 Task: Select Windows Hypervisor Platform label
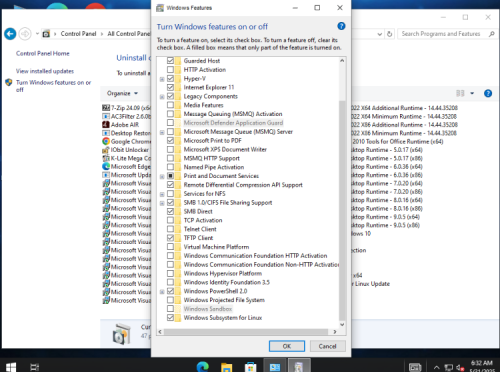point(223,273)
